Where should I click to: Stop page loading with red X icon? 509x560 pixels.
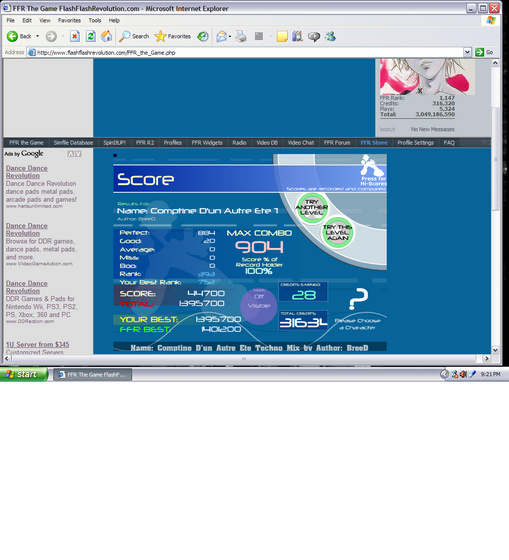74,36
